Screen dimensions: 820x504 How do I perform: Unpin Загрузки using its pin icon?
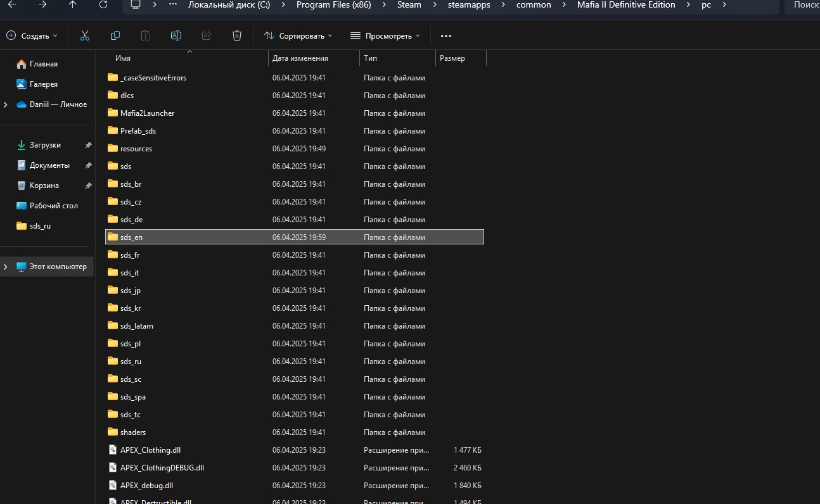click(x=88, y=145)
